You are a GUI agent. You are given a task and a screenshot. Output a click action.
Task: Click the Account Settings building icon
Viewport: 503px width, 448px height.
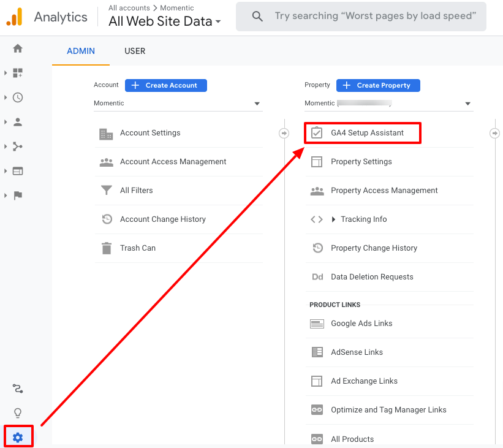pyautogui.click(x=106, y=134)
